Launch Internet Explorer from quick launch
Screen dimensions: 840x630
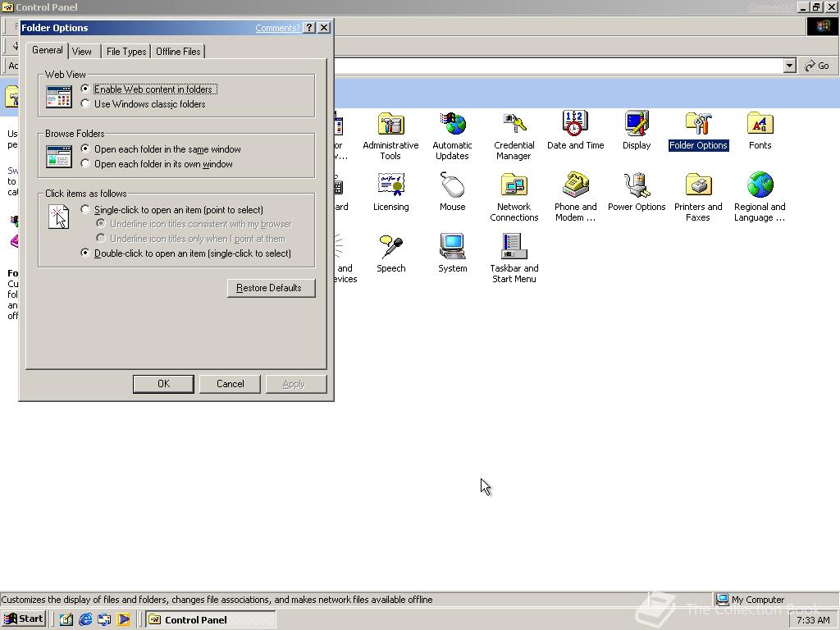(85, 620)
